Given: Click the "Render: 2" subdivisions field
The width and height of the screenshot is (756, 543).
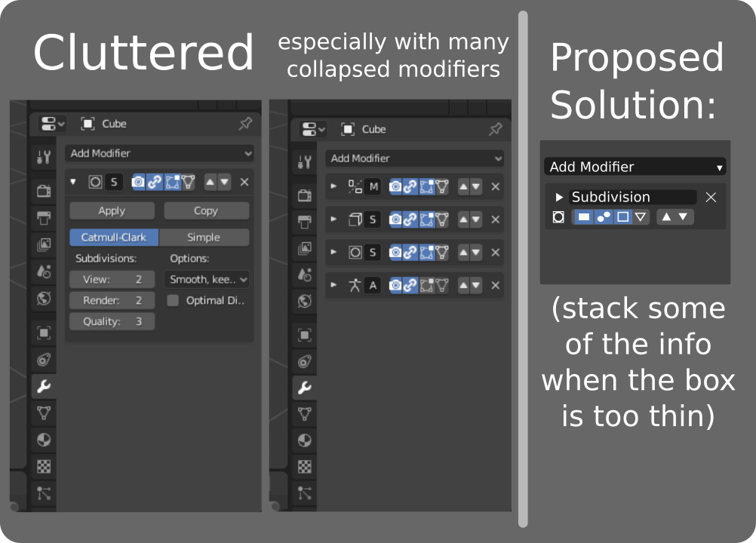Looking at the screenshot, I should click(112, 301).
